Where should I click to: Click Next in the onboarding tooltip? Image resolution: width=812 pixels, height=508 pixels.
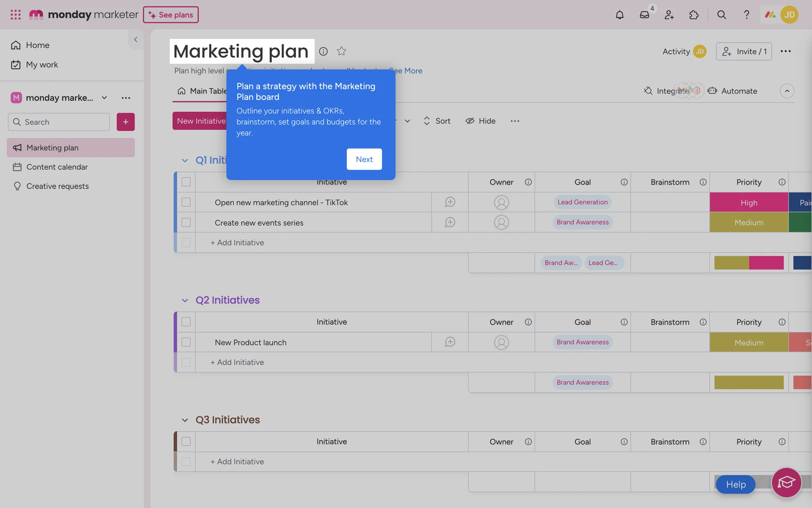click(364, 159)
